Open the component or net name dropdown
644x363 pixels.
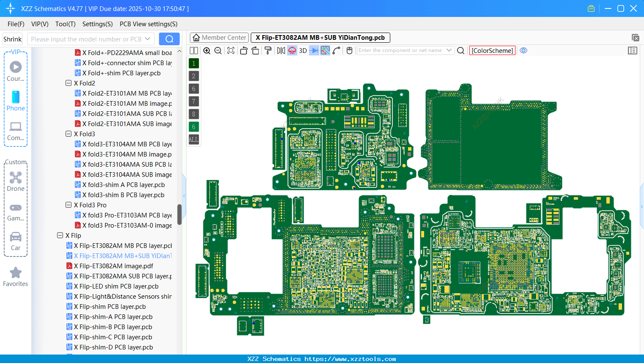pos(449,50)
